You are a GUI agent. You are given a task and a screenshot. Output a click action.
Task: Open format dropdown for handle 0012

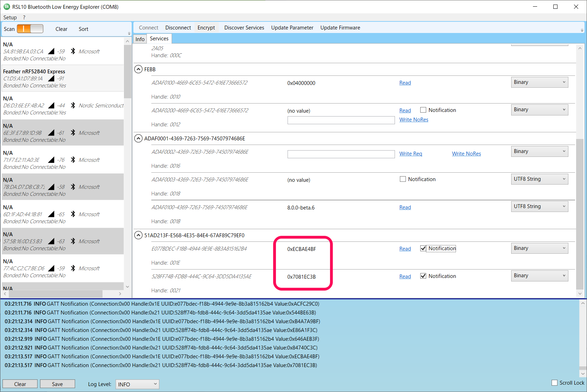tap(539, 109)
